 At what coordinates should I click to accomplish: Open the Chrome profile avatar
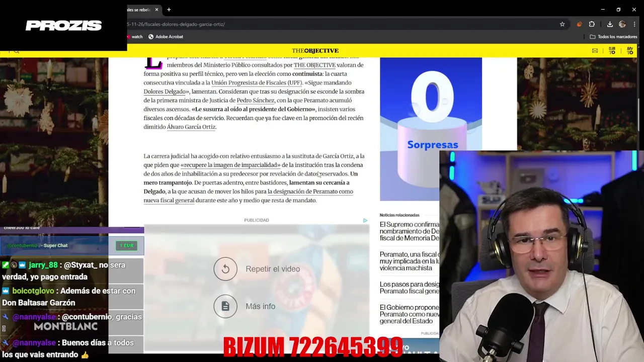(622, 24)
